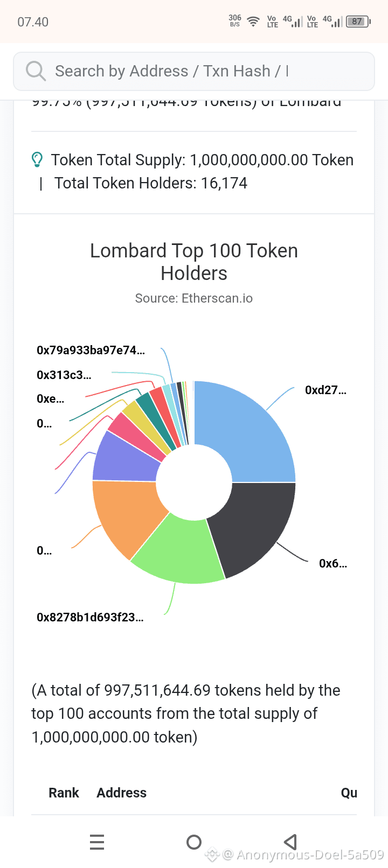Tap the battery indicator showing 87
Screen dimensions: 388x868
(358, 22)
